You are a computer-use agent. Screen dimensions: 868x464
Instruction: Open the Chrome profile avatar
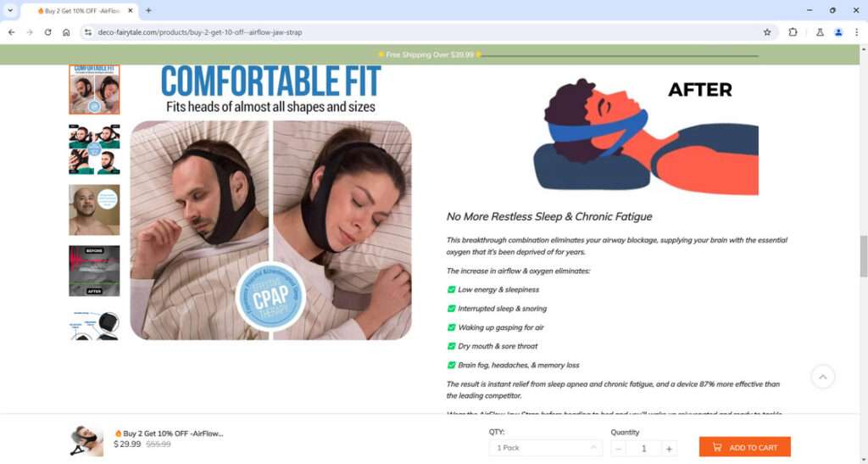[838, 32]
